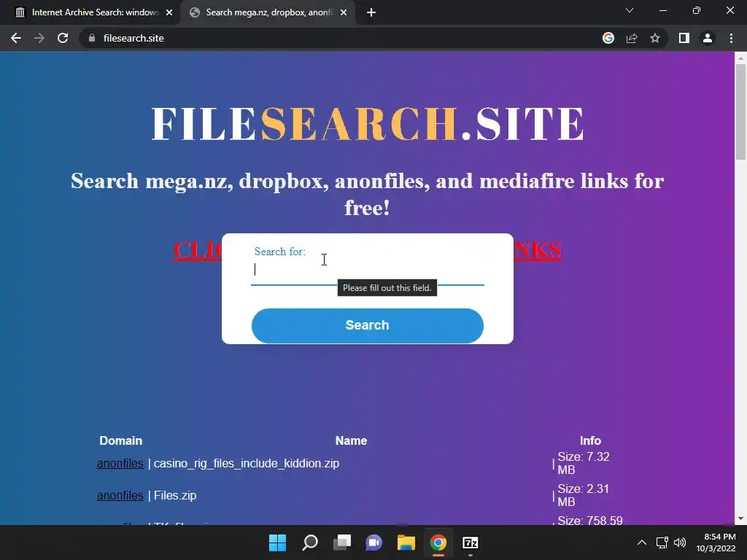
Task: Click the Chrome taskbar icon
Action: coord(438,542)
